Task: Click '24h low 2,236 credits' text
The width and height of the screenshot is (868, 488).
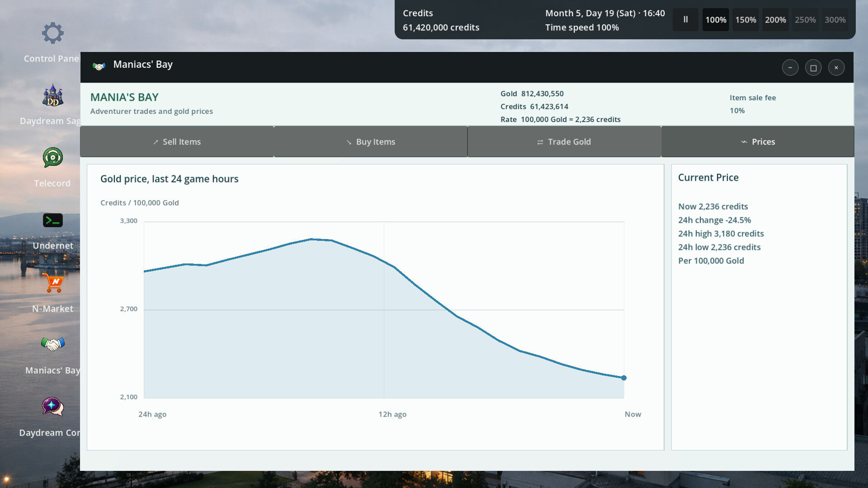Action: point(719,247)
